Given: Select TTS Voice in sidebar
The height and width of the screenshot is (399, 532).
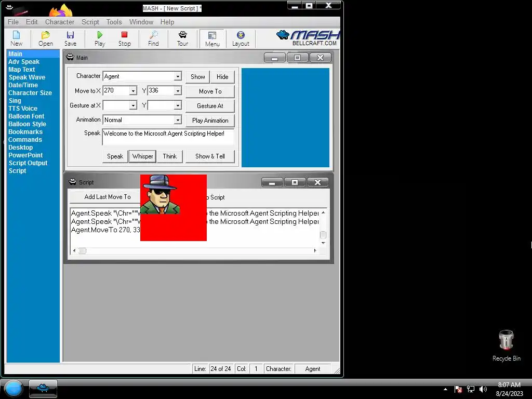Looking at the screenshot, I should (x=23, y=109).
